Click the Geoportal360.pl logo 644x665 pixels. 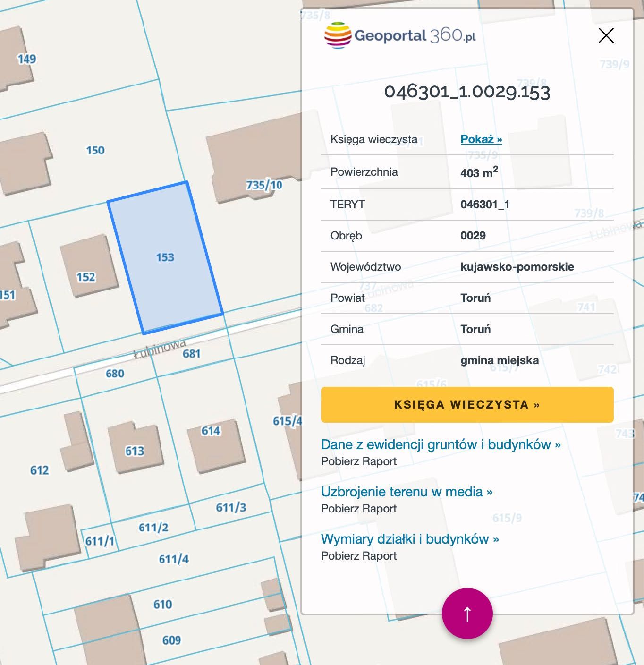(400, 35)
